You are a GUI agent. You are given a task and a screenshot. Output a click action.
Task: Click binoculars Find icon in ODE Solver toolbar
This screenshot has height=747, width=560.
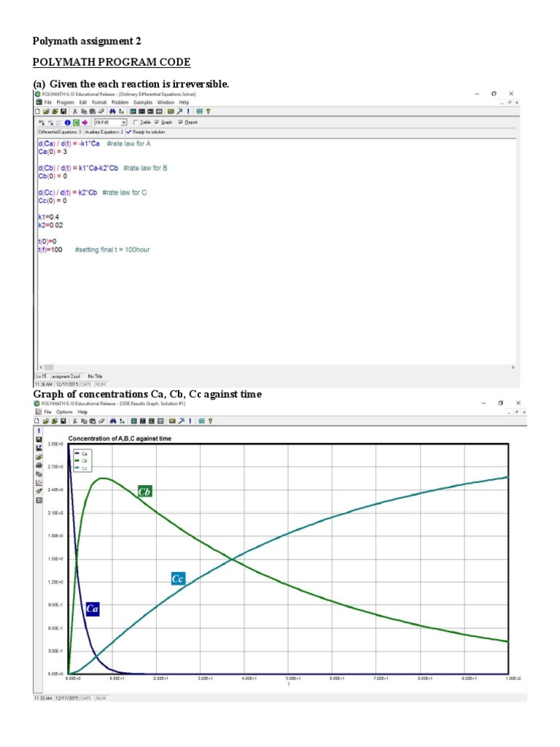coord(112,111)
